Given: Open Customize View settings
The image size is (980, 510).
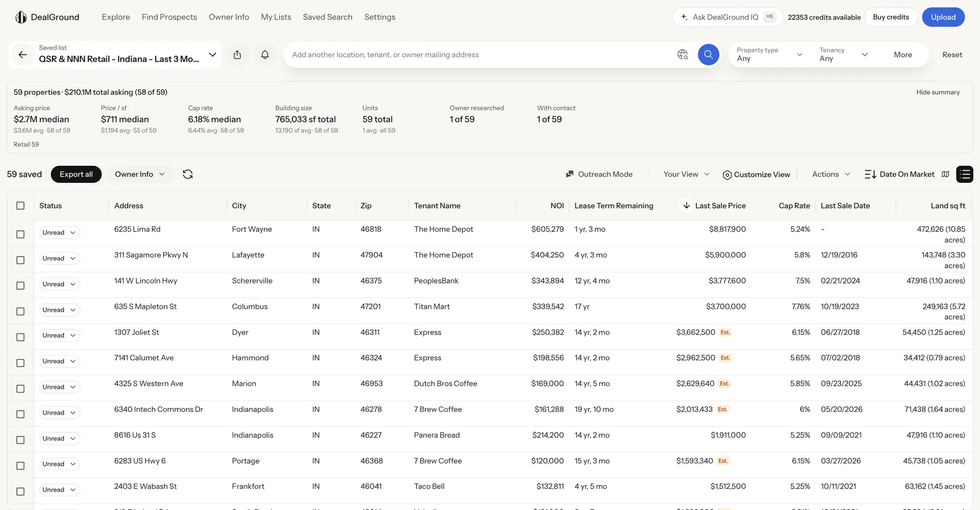Looking at the screenshot, I should [757, 175].
